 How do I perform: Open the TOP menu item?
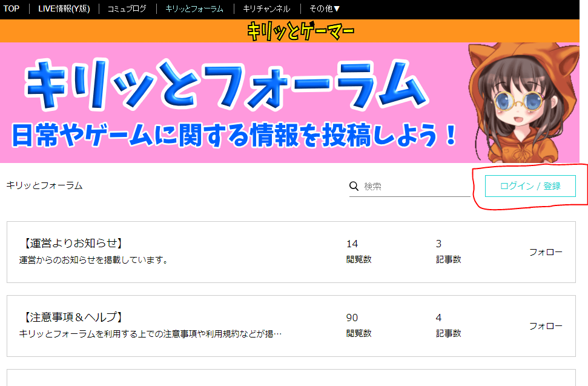click(x=12, y=8)
